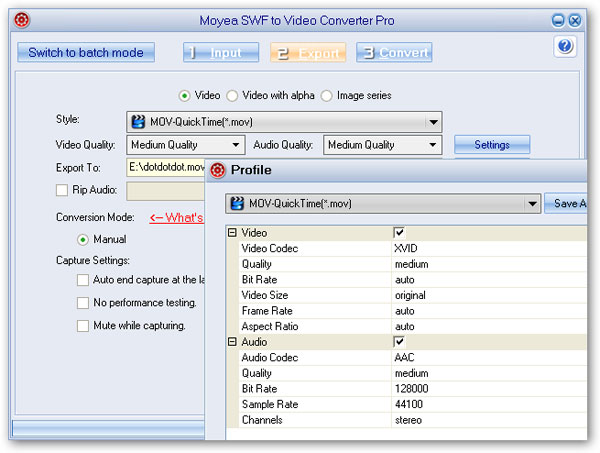This screenshot has height=453, width=600.
Task: Select the Image series option
Action: (x=326, y=96)
